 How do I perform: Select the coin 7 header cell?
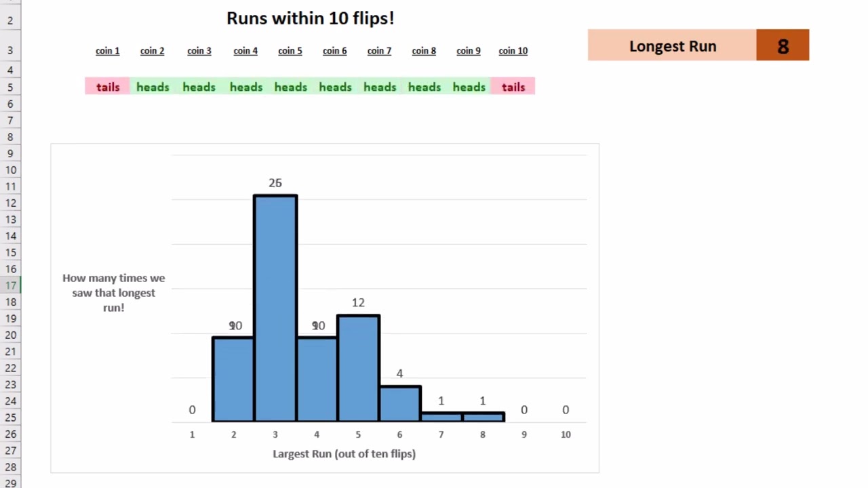coord(379,51)
